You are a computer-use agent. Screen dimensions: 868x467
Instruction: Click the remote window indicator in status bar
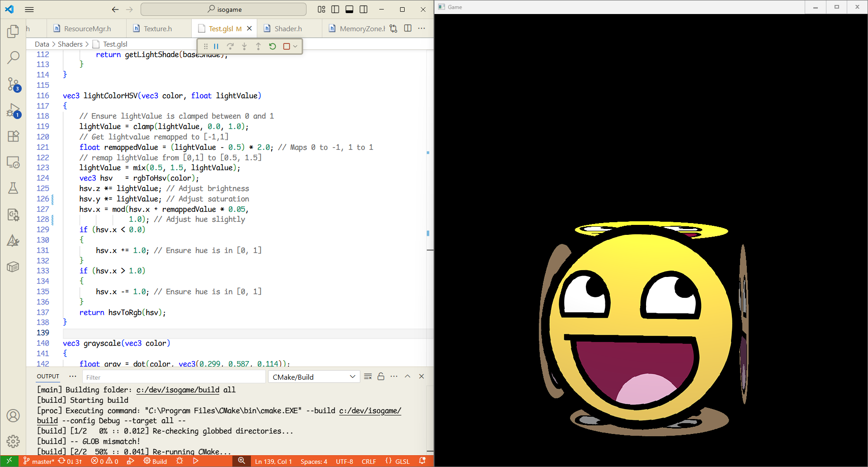tap(9, 461)
